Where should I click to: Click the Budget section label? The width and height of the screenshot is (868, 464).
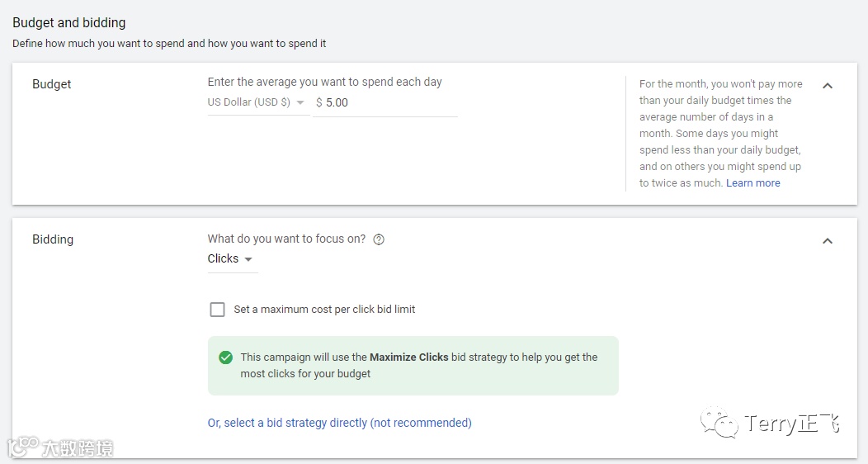click(x=52, y=84)
